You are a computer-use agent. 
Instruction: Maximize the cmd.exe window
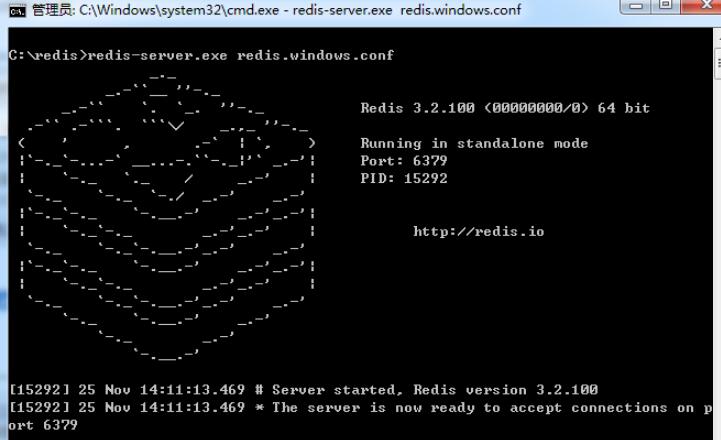point(665,6)
